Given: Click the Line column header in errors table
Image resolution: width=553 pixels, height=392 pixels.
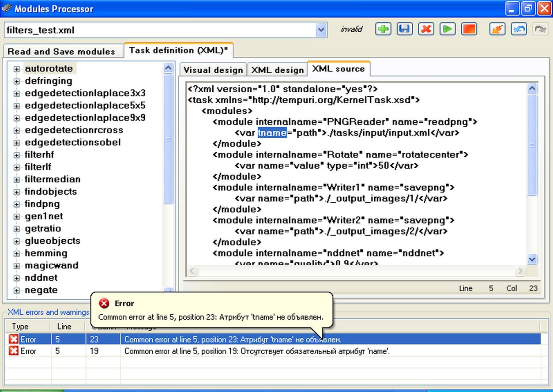Looking at the screenshot, I should (68, 327).
